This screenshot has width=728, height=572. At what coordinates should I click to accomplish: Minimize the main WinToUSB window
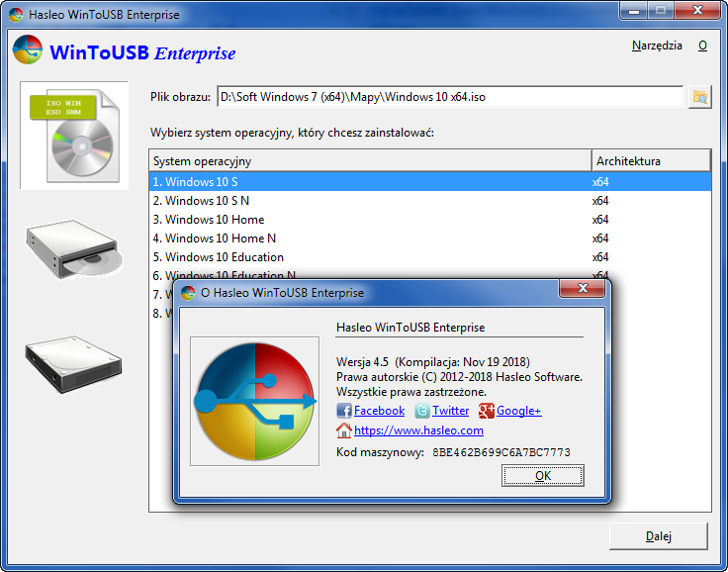click(x=633, y=10)
